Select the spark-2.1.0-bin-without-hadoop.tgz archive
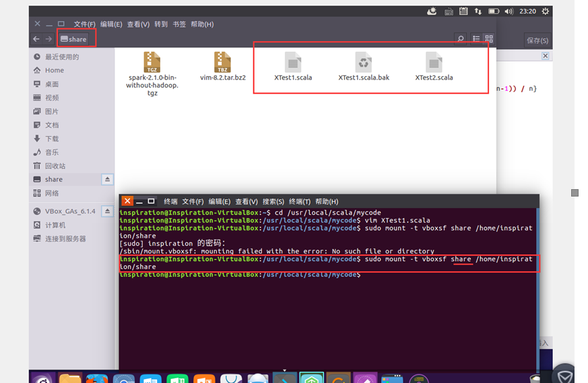588x383 pixels. 152,74
